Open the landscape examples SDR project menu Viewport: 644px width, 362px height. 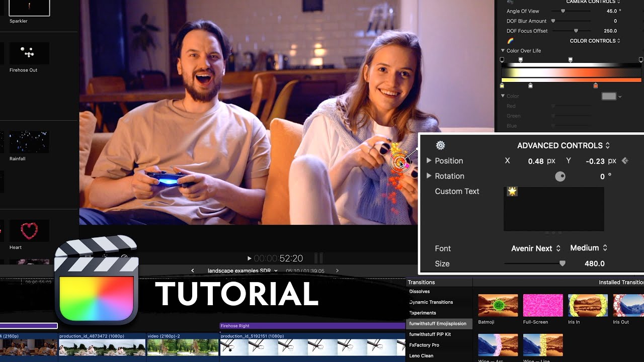click(243, 270)
